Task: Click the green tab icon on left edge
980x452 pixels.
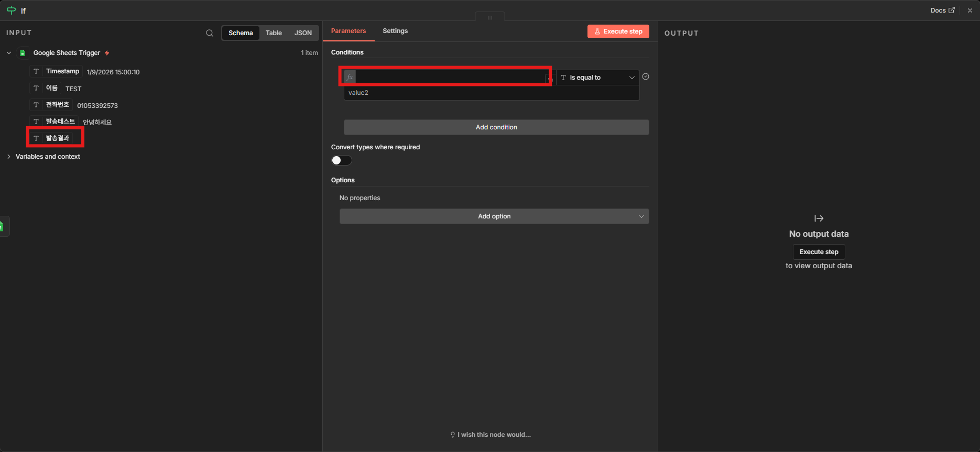Action: click(3, 226)
